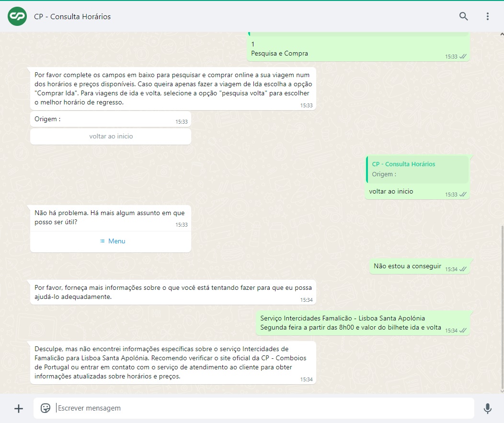Click read ticks on Serviço Intercidades message
Image resolution: width=504 pixels, height=423 pixels.
463,330
